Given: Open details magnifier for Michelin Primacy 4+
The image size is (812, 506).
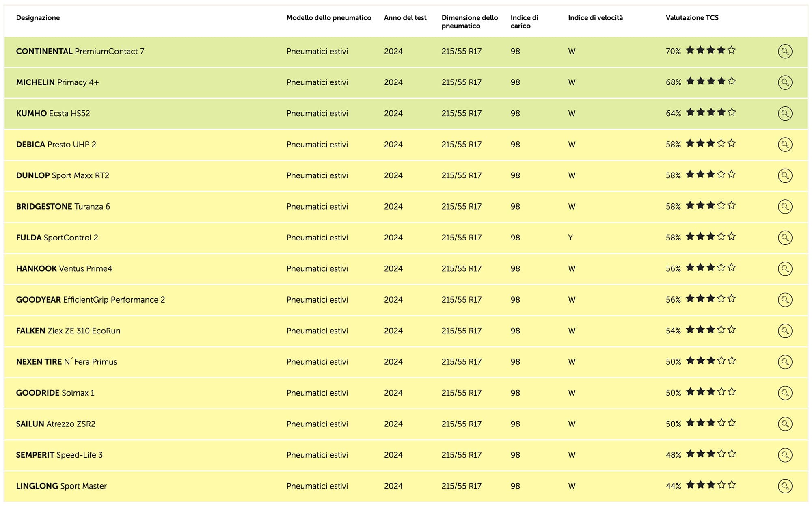Looking at the screenshot, I should tap(785, 82).
